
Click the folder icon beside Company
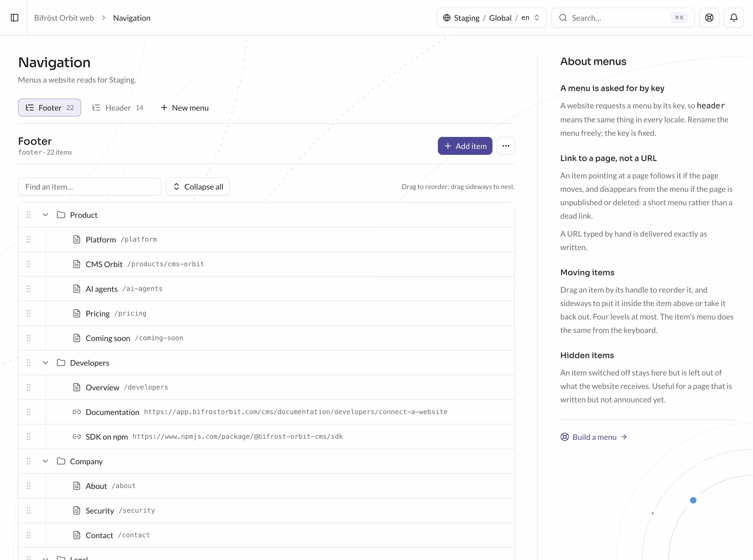[x=61, y=461]
